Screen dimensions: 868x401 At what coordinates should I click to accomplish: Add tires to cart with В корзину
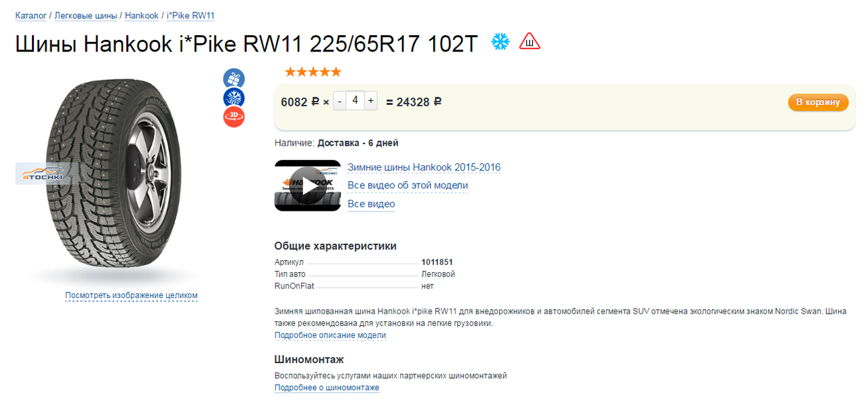(818, 102)
